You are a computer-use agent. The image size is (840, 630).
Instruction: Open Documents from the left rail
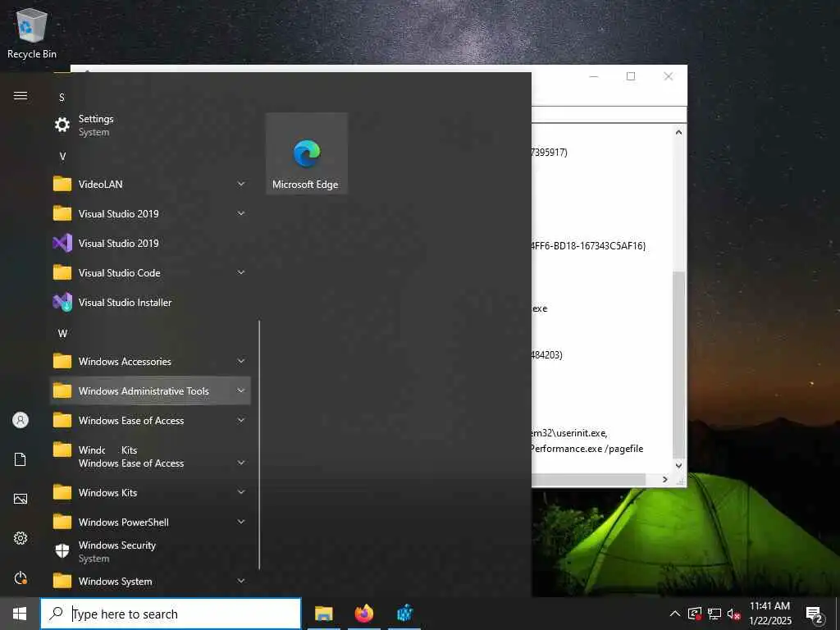pyautogui.click(x=21, y=459)
